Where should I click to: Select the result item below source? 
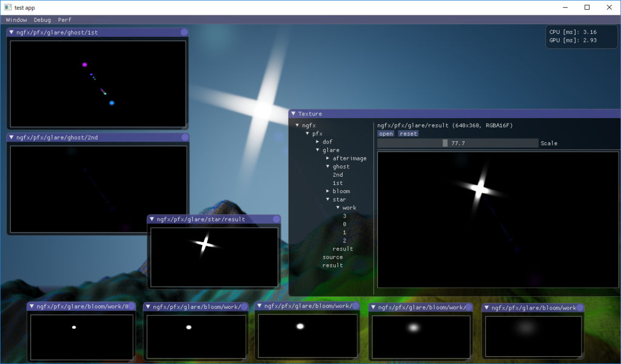coord(333,265)
